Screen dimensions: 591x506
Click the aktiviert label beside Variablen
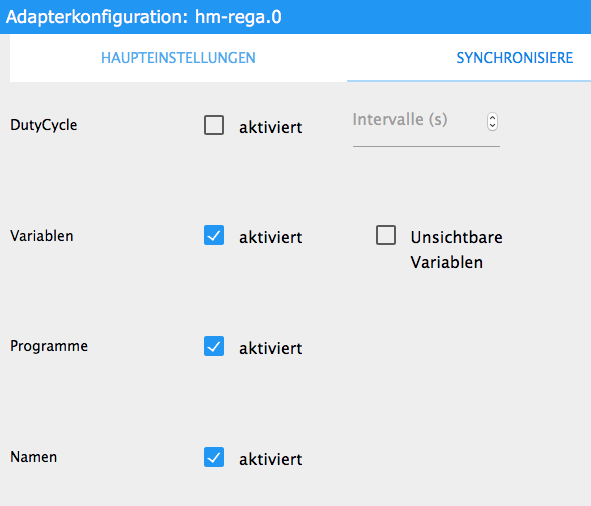[270, 237]
